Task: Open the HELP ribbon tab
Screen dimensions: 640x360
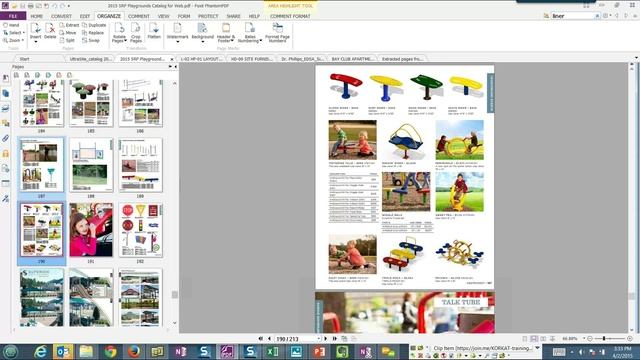Action: click(254, 16)
